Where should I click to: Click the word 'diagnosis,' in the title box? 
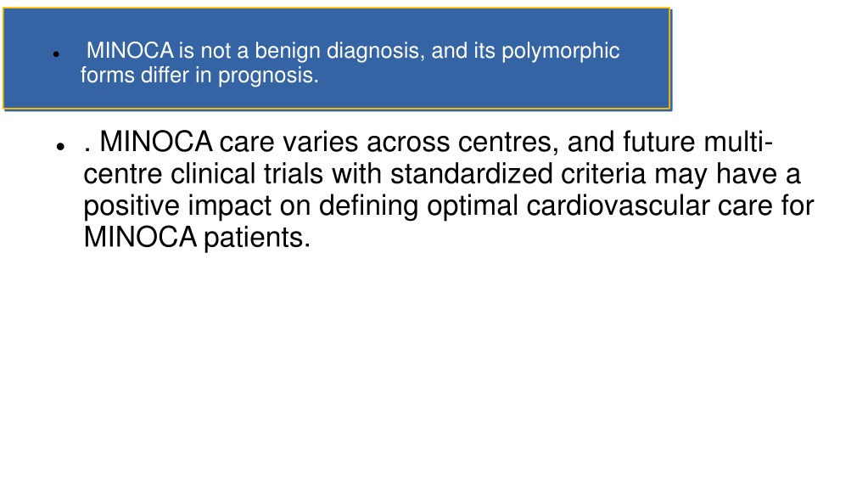pyautogui.click(x=376, y=52)
